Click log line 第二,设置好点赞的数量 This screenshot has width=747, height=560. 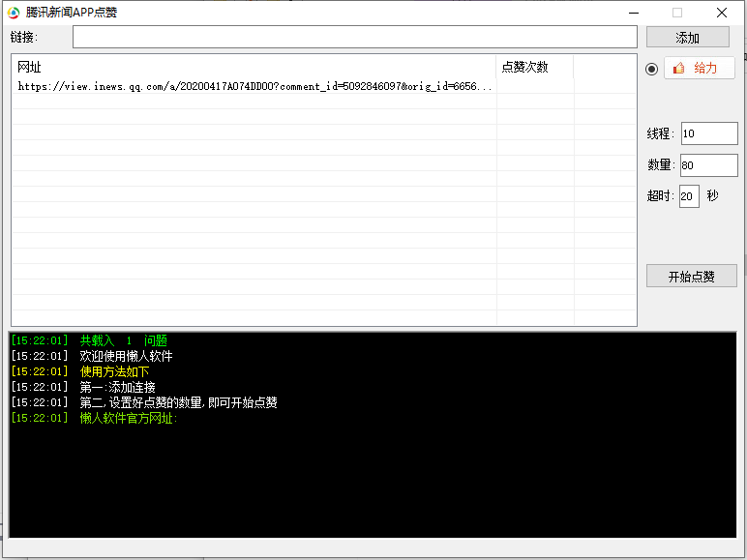tap(144, 402)
